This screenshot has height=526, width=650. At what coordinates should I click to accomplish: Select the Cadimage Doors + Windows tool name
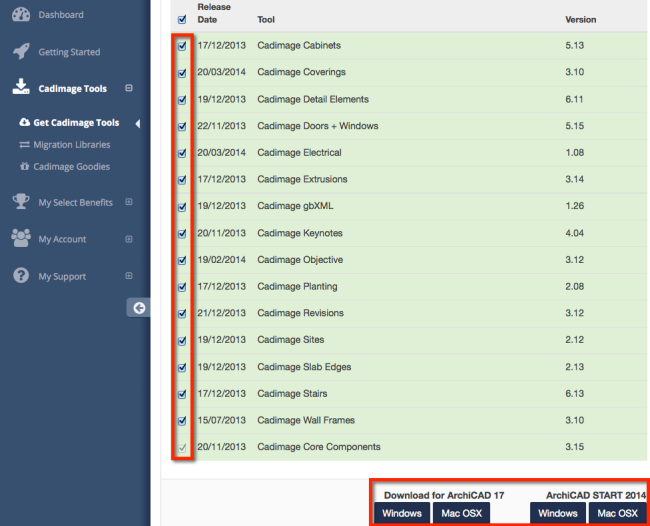point(318,126)
